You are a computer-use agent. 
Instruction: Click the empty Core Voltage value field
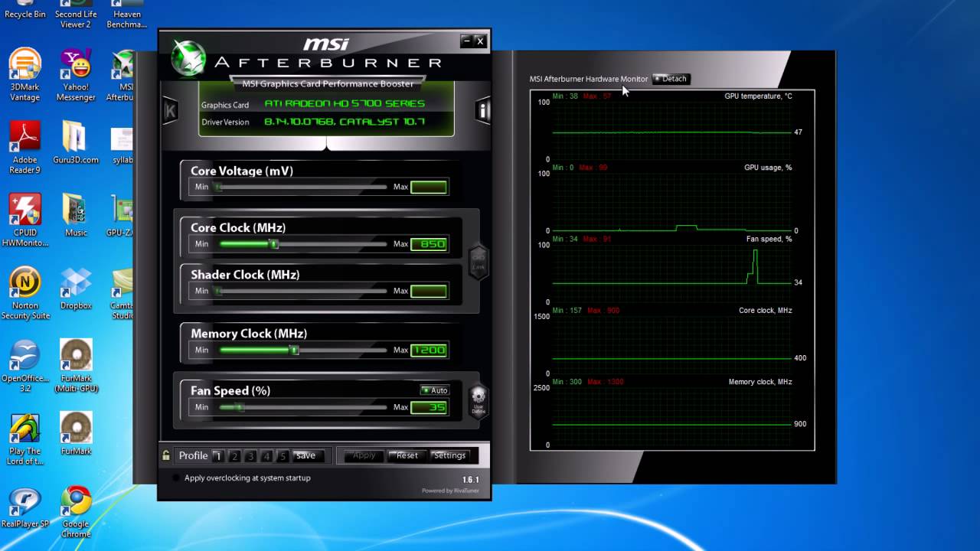[429, 187]
